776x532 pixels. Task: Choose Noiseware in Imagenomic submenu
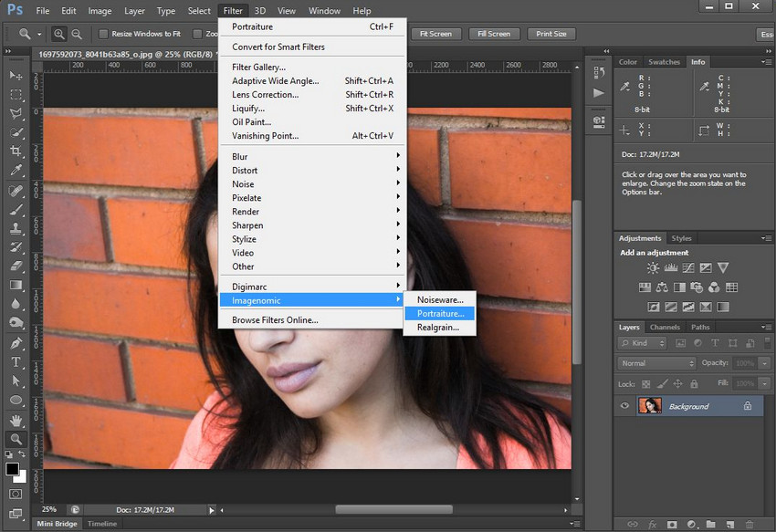439,299
